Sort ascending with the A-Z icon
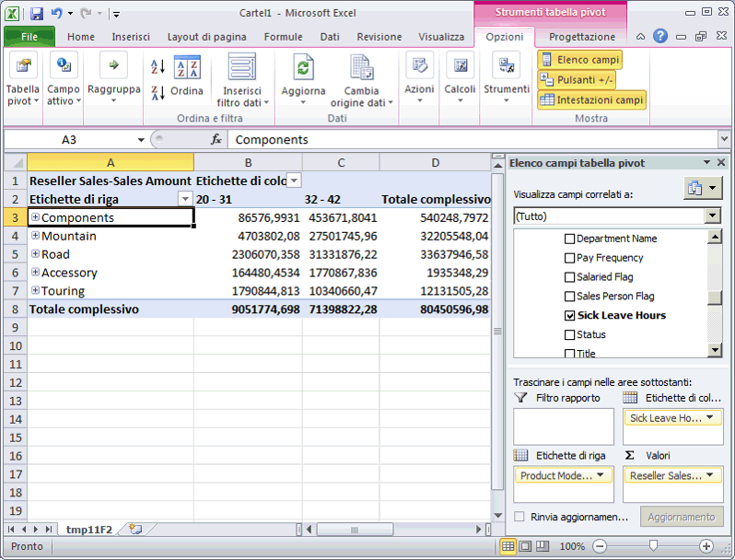The width and height of the screenshot is (735, 560). point(157,67)
